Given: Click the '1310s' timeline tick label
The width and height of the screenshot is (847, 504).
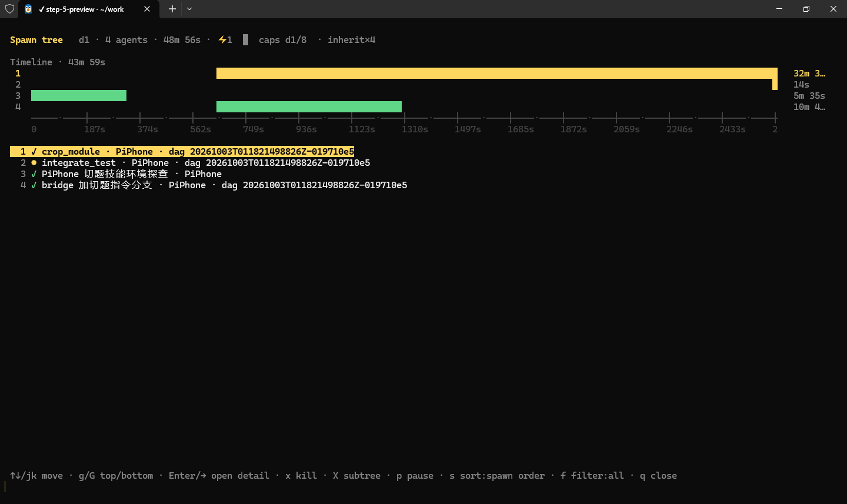Looking at the screenshot, I should coord(415,129).
